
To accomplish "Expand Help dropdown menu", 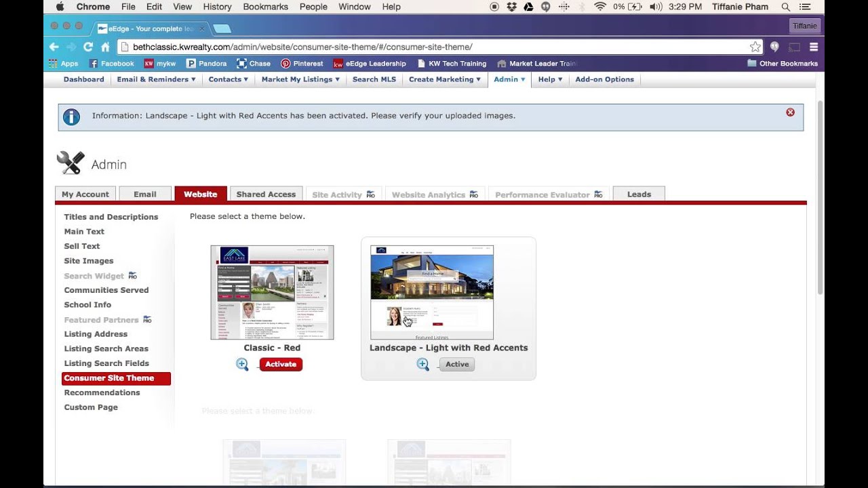I will click(550, 79).
